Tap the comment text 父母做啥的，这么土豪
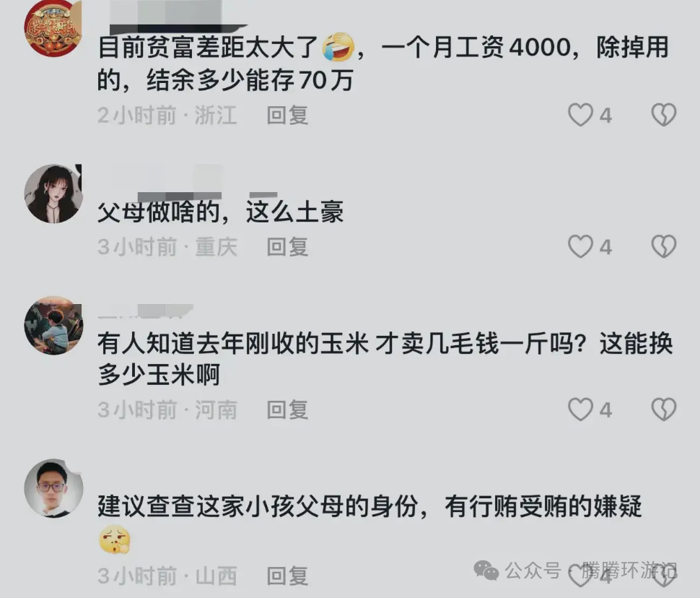The image size is (700, 598). pyautogui.click(x=221, y=212)
